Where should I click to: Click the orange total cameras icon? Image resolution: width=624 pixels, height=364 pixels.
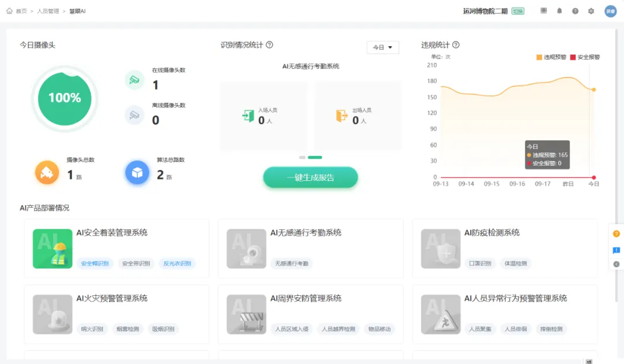pyautogui.click(x=47, y=172)
